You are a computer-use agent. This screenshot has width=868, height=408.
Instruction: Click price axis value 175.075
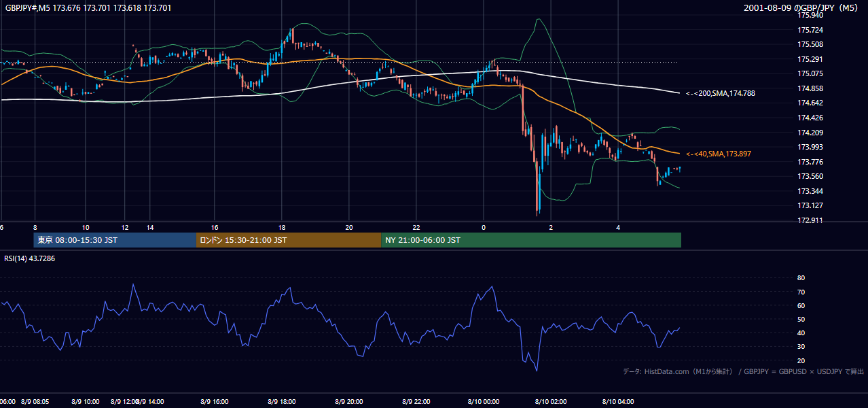810,74
